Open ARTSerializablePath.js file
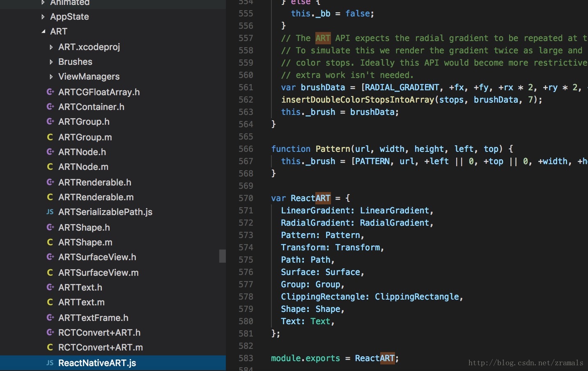The height and width of the screenshot is (371, 588). coord(105,212)
